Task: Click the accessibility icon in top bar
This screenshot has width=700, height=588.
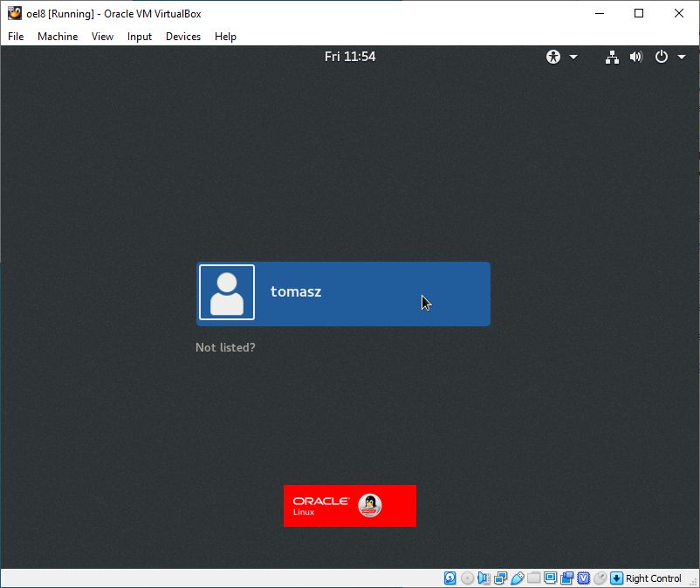Action: point(553,57)
